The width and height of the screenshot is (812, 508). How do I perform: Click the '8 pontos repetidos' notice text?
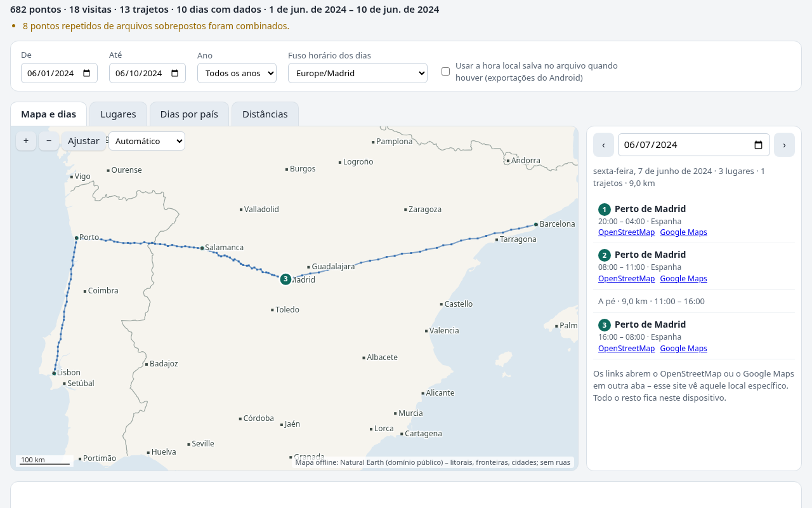(156, 26)
